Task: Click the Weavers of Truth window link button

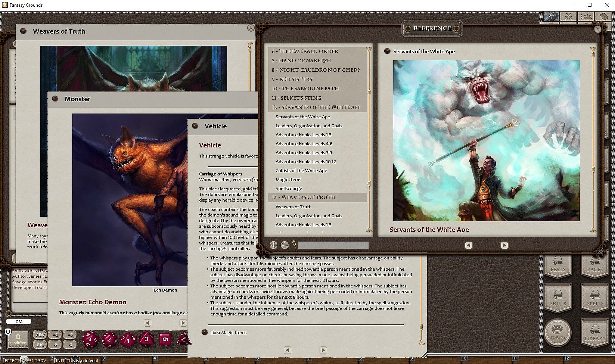Action: (23, 31)
